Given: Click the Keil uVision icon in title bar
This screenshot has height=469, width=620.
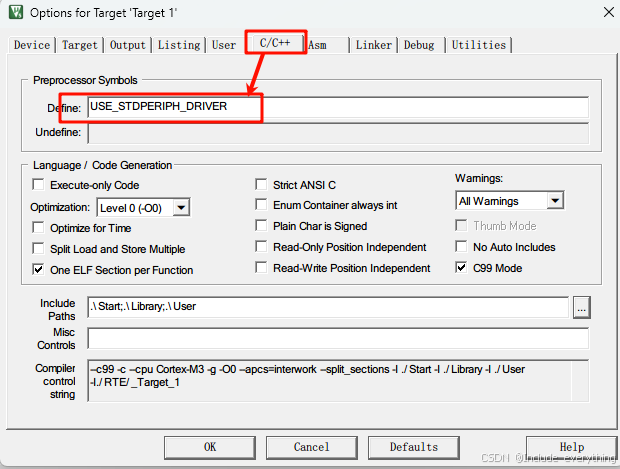Looking at the screenshot, I should [x=16, y=12].
